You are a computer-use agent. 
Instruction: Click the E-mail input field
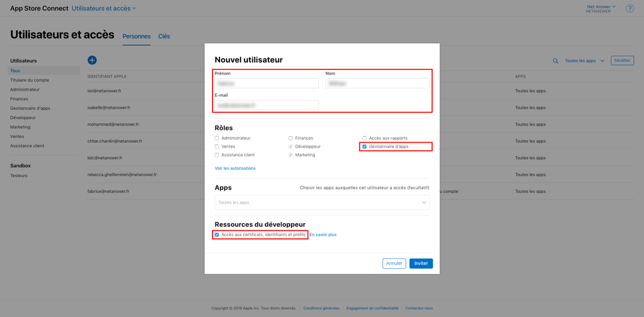(267, 105)
